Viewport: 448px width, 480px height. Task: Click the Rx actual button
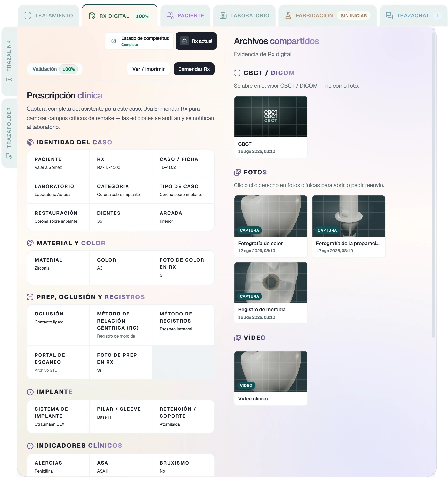coord(196,41)
